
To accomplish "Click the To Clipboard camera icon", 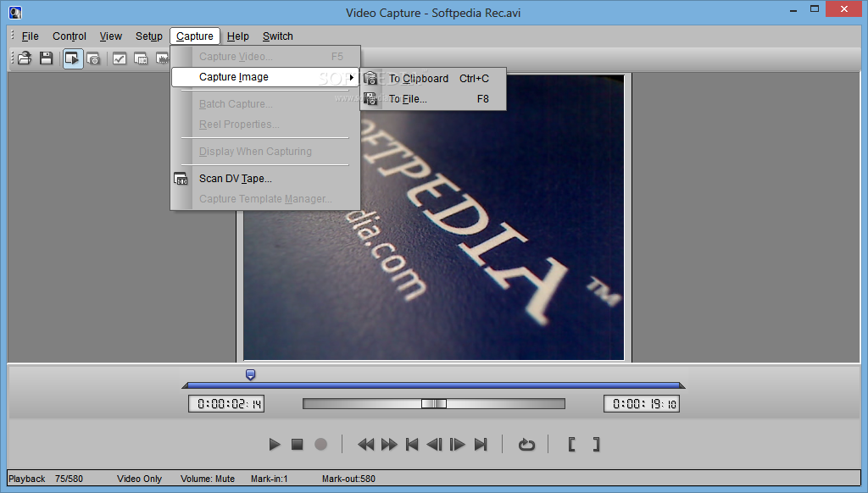I will point(370,79).
